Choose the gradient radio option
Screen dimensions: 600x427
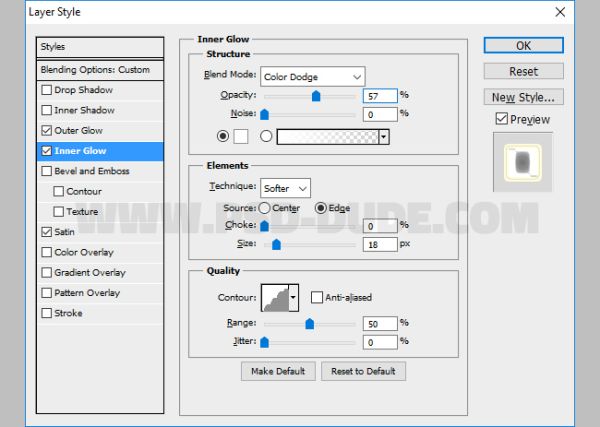266,136
